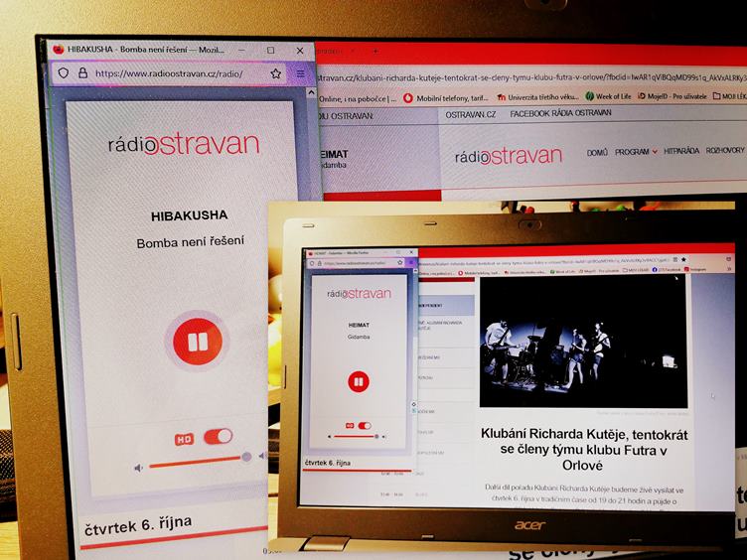The height and width of the screenshot is (560, 747).
Task: Go to DOMŮ in the site navigation
Action: click(x=597, y=152)
